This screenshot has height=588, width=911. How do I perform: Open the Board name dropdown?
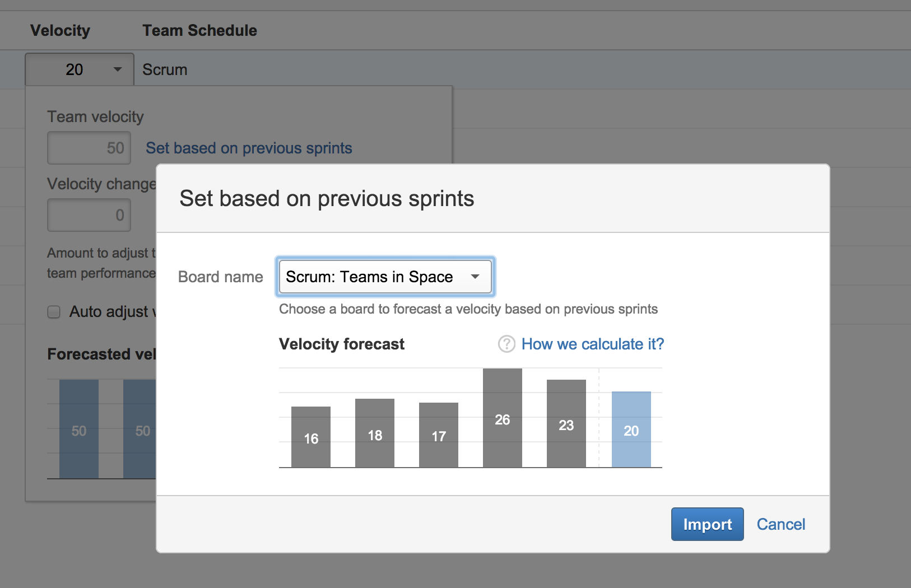pyautogui.click(x=385, y=277)
